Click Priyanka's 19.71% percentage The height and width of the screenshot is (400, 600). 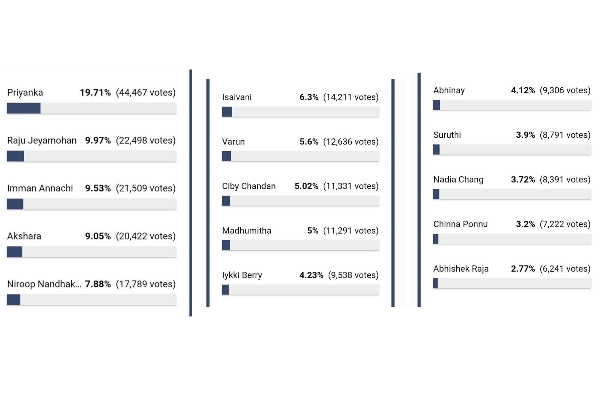[x=97, y=92]
